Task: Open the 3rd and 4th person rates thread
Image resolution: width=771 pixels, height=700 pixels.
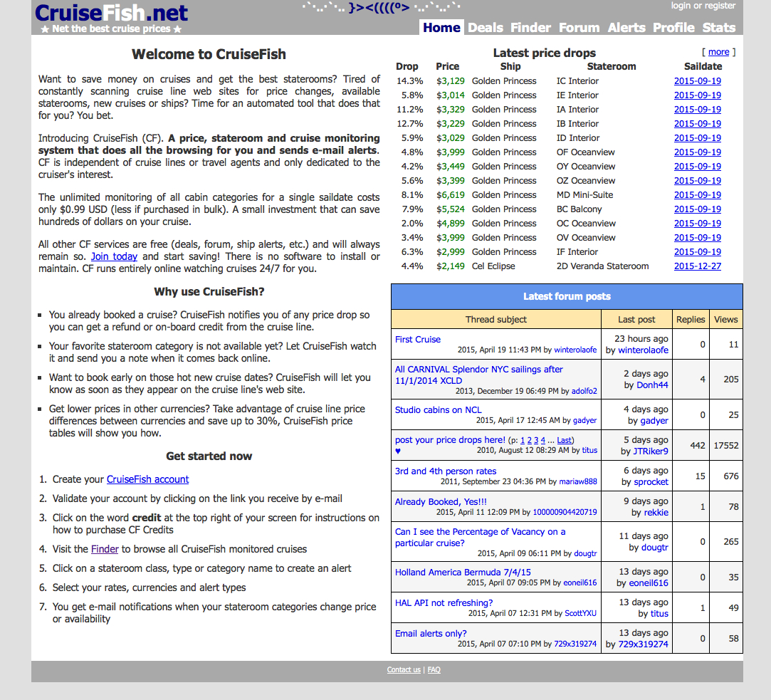Action: (x=446, y=471)
